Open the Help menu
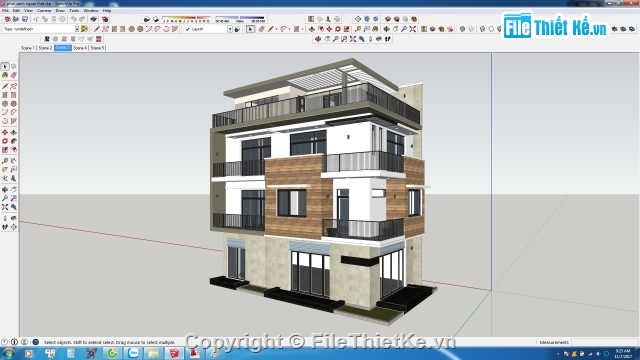Image resolution: width=640 pixels, height=360 pixels. pyautogui.click(x=107, y=11)
